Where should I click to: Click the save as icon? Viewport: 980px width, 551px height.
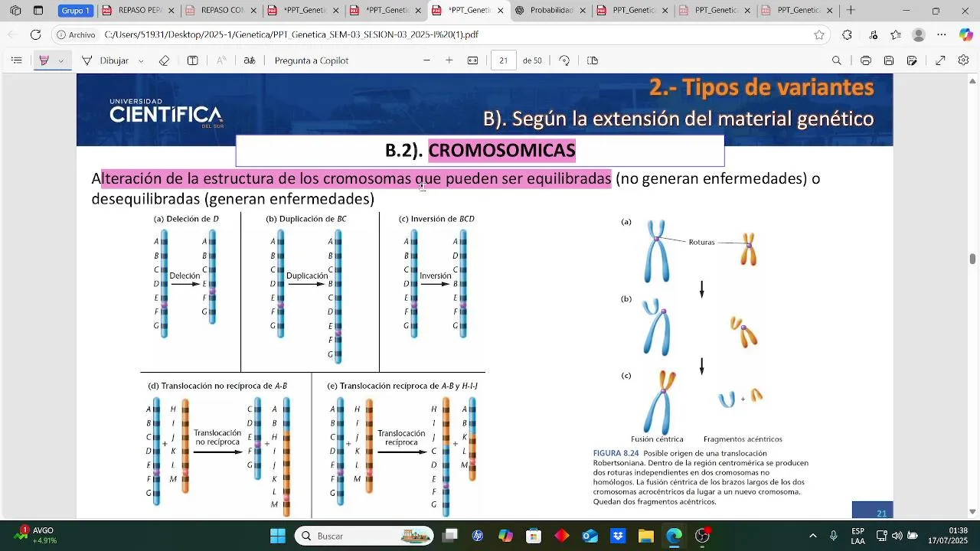(912, 60)
